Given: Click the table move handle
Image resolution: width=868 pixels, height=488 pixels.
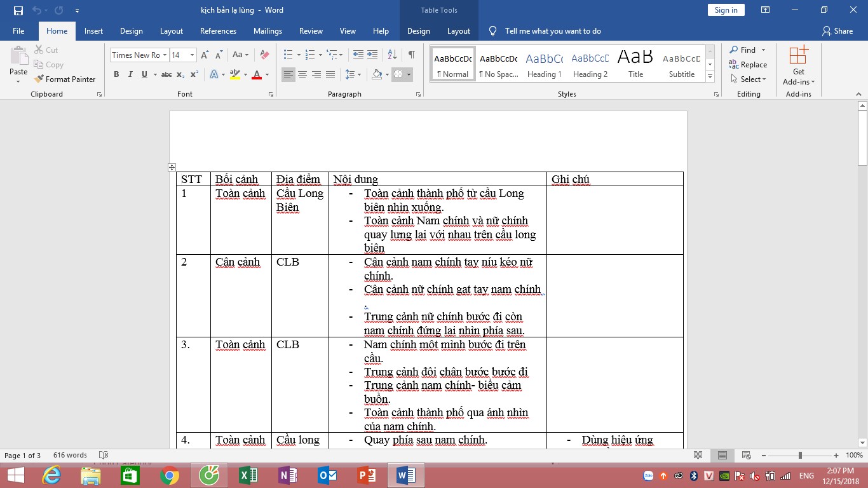Looking at the screenshot, I should (172, 167).
